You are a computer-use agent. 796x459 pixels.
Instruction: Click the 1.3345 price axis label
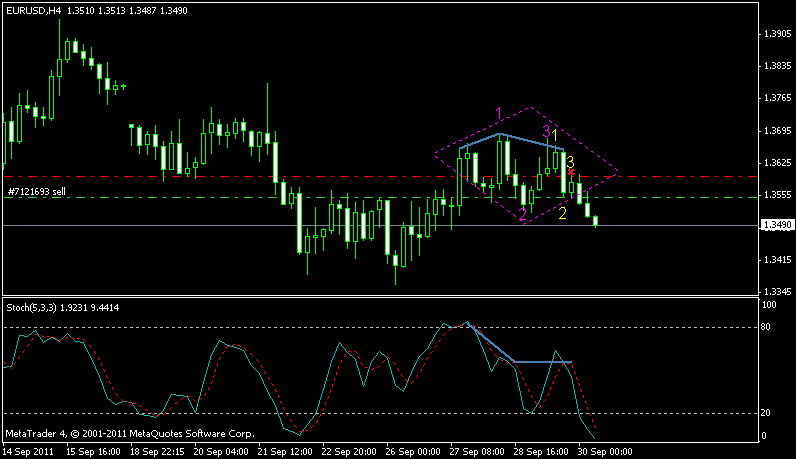pyautogui.click(x=777, y=292)
